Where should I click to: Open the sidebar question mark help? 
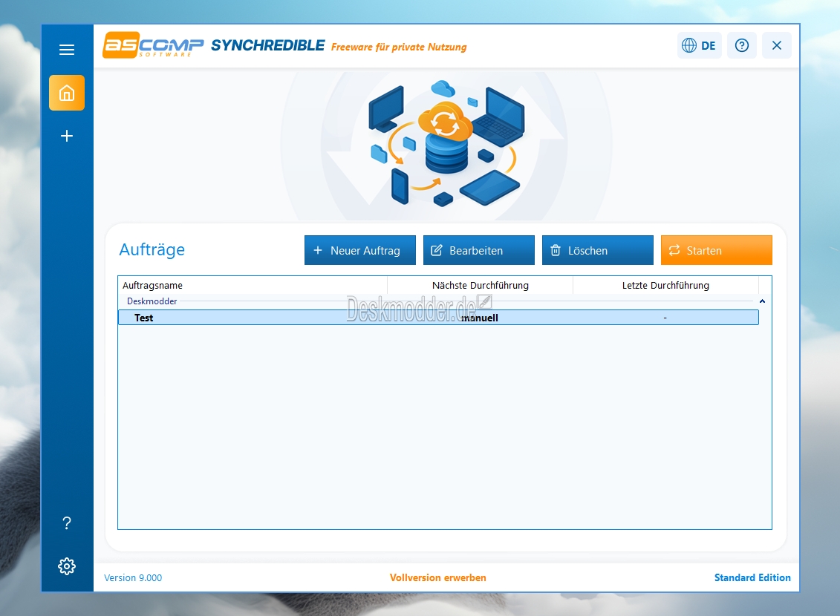tap(66, 523)
